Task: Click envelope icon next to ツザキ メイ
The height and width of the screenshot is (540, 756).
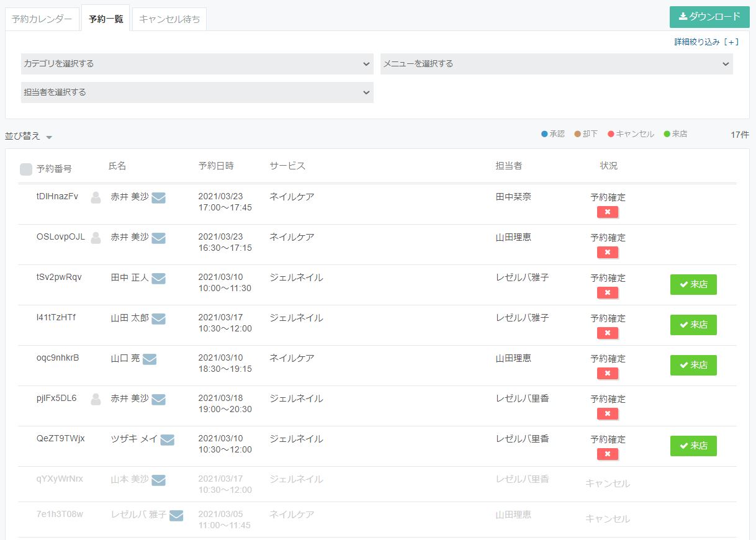Action: (x=167, y=440)
